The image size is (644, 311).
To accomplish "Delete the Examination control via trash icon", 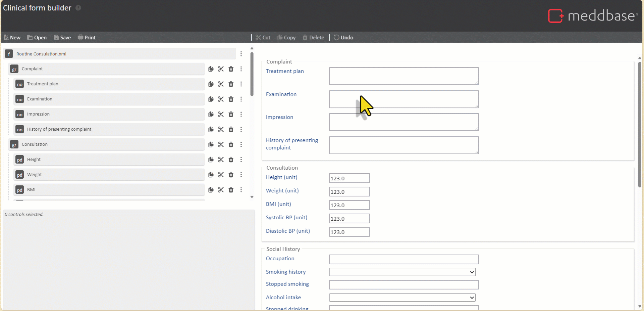I will tap(231, 99).
